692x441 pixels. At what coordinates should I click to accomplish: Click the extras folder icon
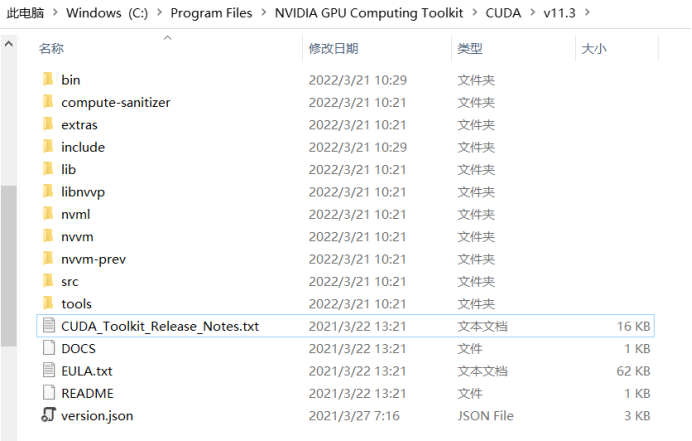tap(48, 124)
